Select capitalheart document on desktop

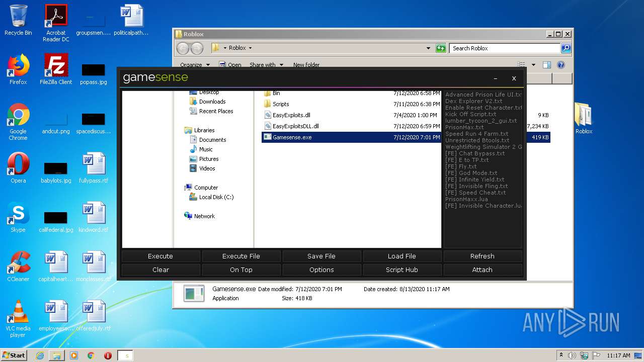[x=56, y=266]
